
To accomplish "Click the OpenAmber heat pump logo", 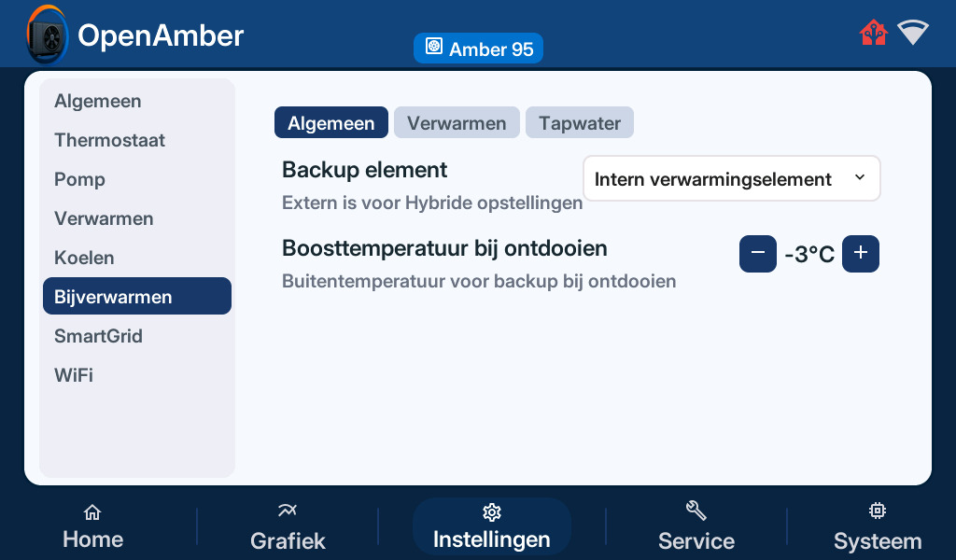I will pyautogui.click(x=48, y=35).
